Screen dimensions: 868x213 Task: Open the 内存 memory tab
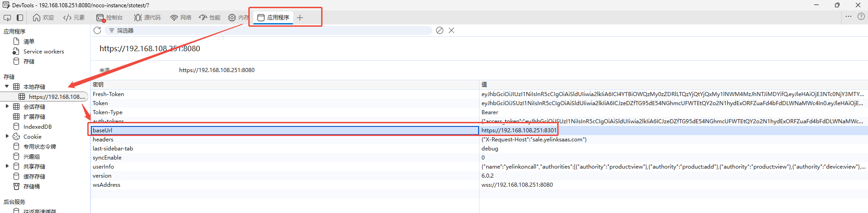238,18
